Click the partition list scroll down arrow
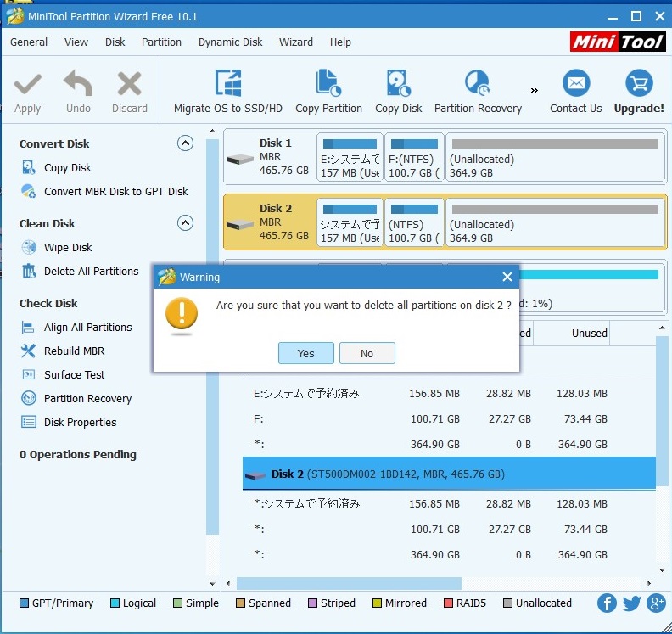 [x=662, y=570]
